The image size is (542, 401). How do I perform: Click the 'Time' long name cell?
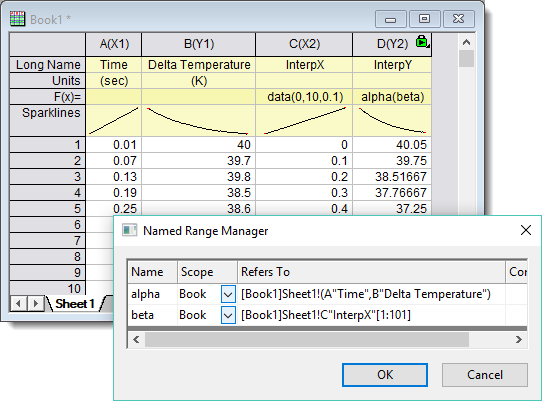(114, 65)
